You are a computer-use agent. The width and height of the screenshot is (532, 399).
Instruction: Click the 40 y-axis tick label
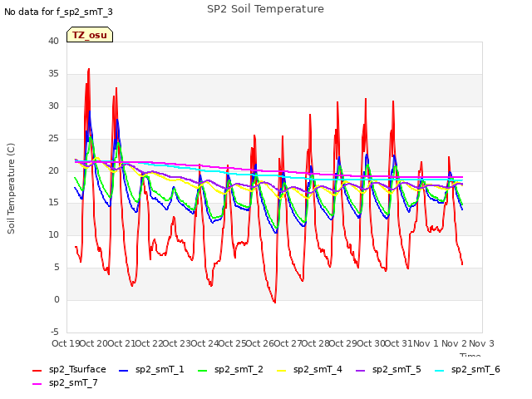[53, 41]
